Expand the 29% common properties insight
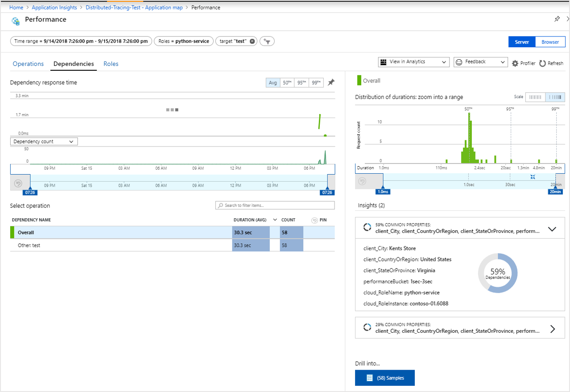Screen dimensions: 570x392 point(552,329)
